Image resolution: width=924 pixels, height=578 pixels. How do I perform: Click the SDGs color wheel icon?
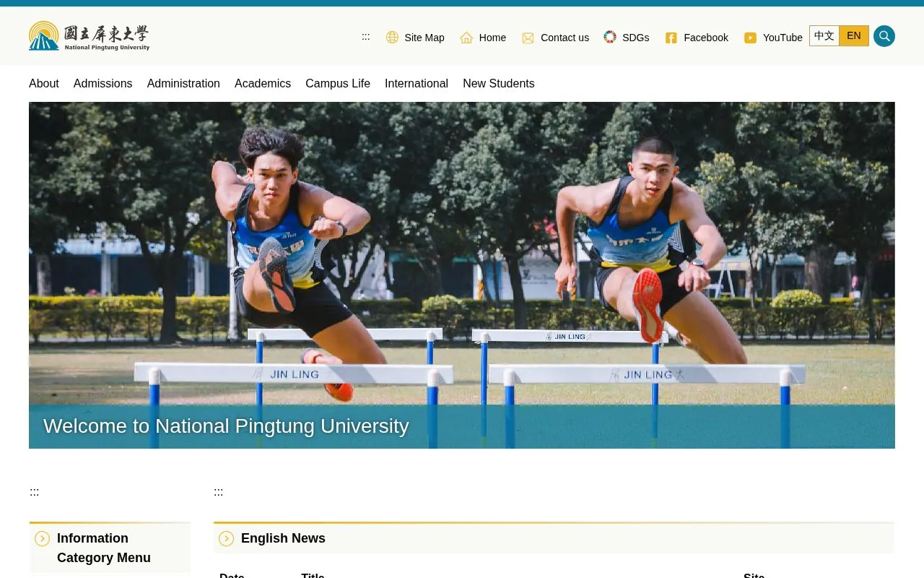610,37
